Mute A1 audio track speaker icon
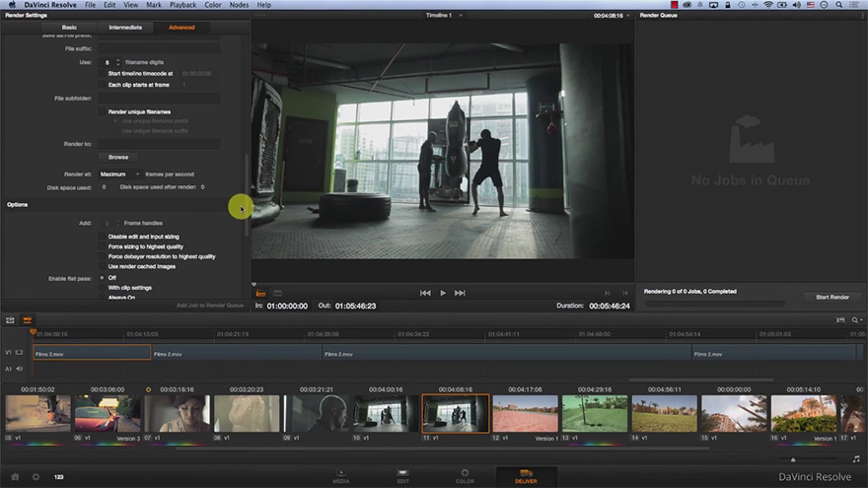Viewport: 868px width, 488px height. pos(20,369)
